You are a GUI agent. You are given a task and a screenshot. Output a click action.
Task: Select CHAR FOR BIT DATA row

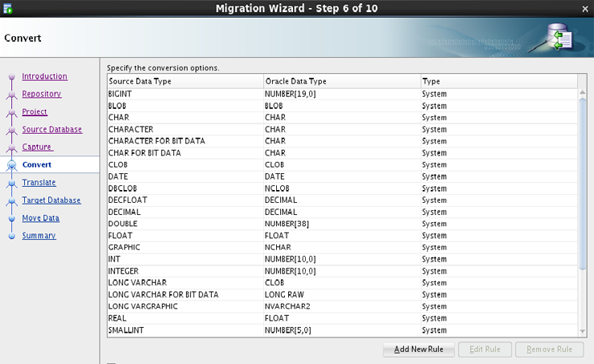coord(343,153)
